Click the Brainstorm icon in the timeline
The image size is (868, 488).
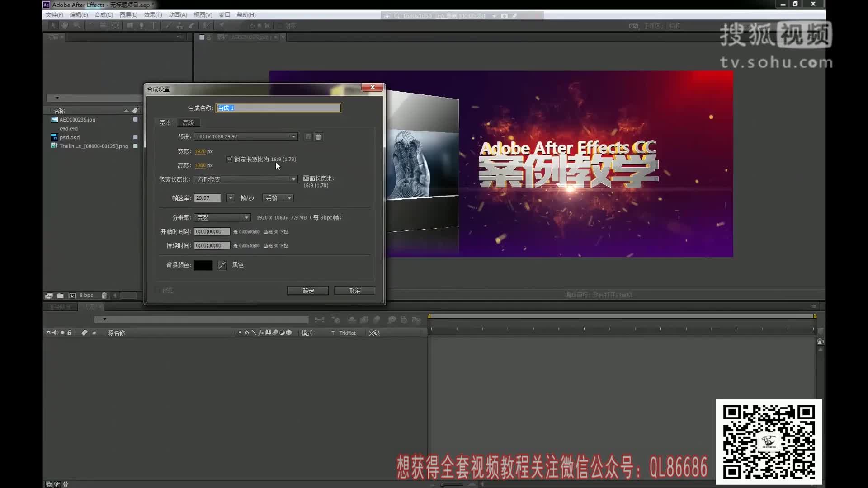click(x=392, y=319)
